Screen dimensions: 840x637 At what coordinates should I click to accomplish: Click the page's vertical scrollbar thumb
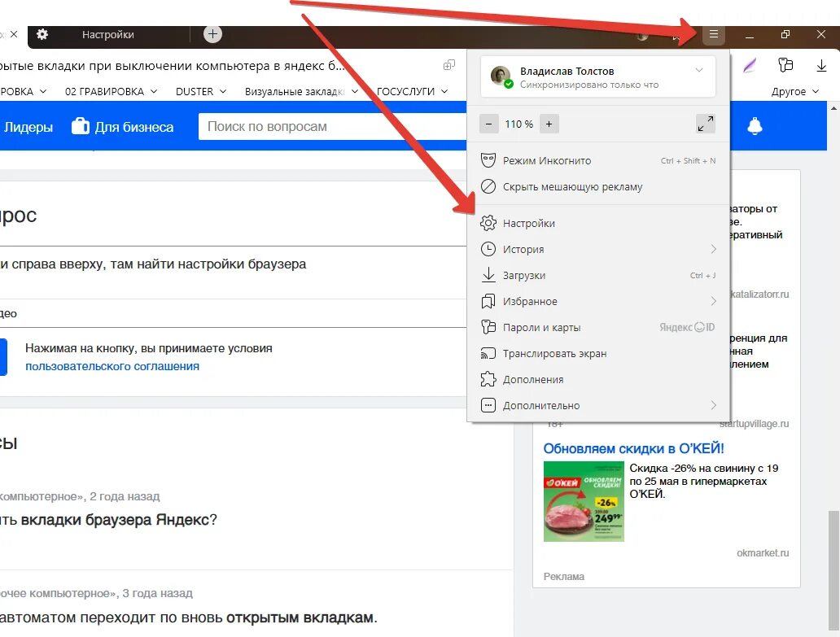833,570
